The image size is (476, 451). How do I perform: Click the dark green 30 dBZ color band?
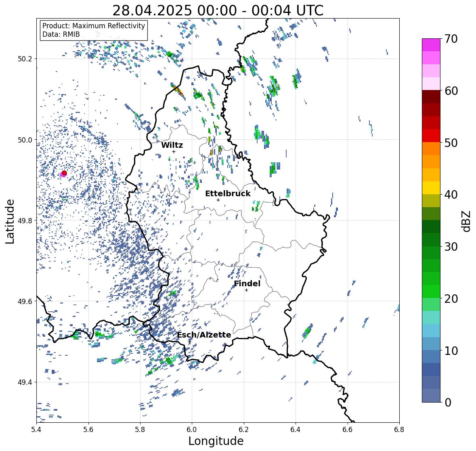click(431, 239)
